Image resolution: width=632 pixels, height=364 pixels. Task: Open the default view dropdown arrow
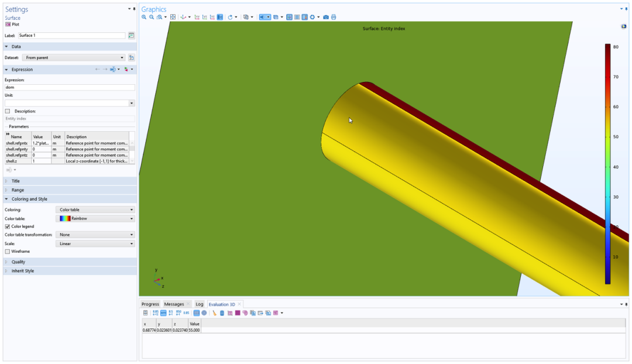click(190, 17)
